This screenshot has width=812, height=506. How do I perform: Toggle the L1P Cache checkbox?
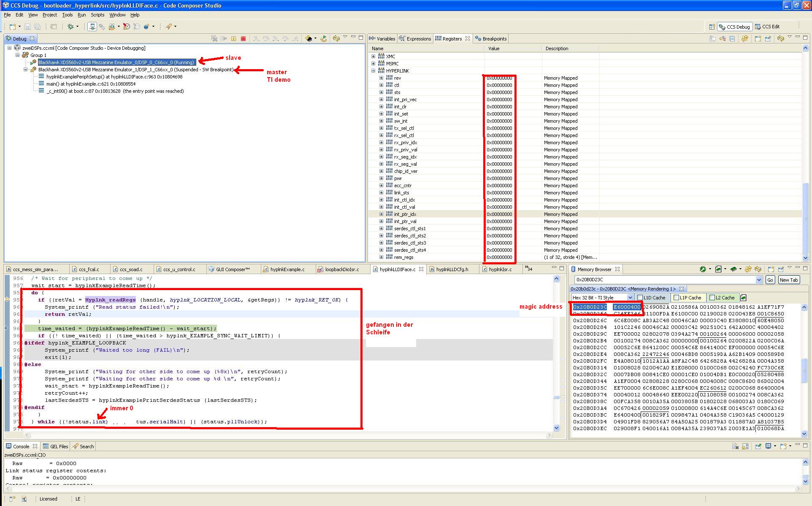676,298
